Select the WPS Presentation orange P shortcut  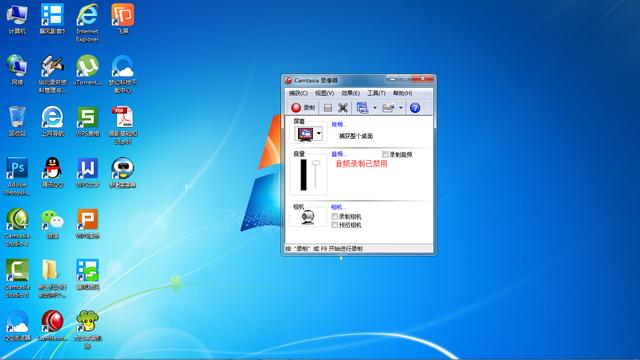point(87,224)
